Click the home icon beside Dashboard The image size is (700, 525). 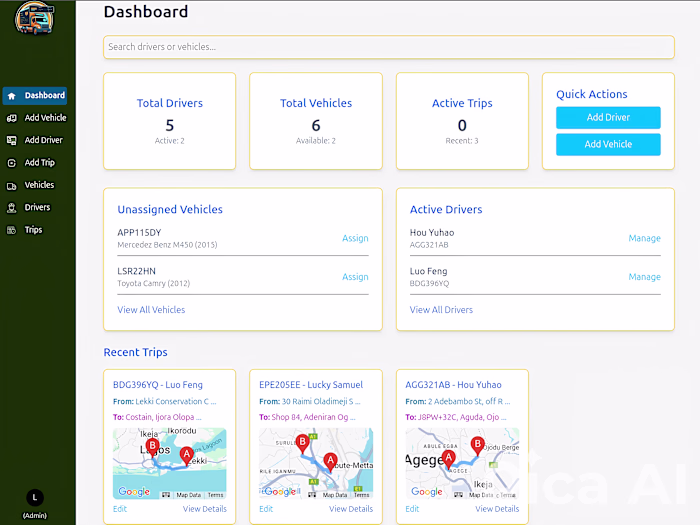point(12,96)
